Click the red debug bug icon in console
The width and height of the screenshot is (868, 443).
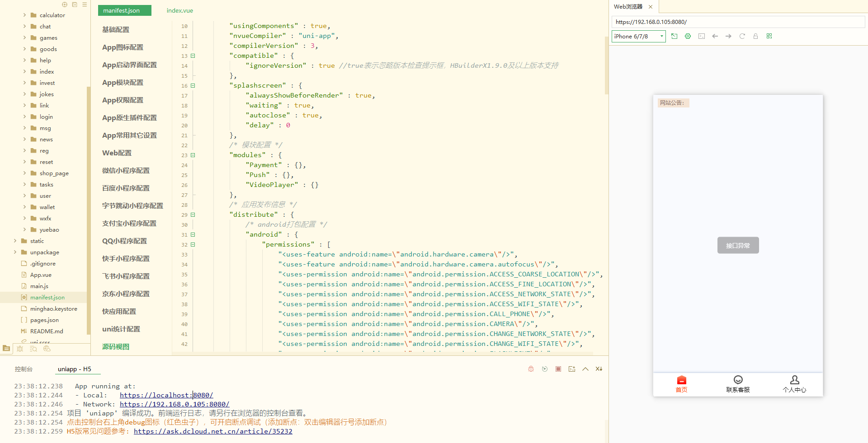point(531,369)
